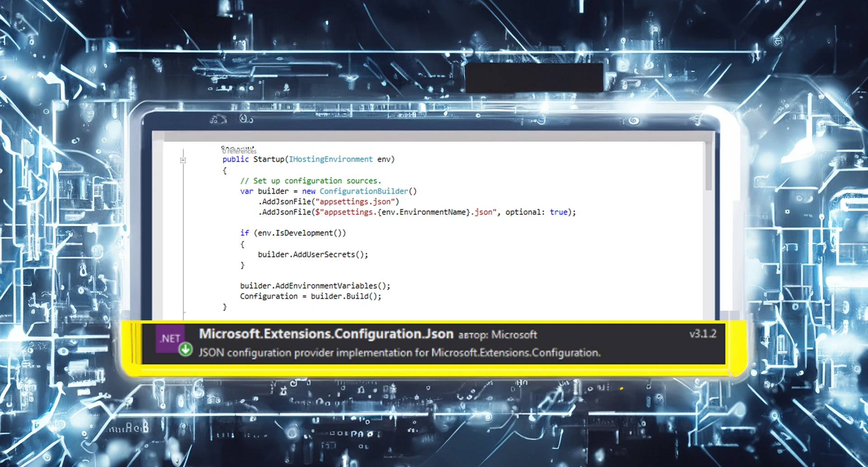The width and height of the screenshot is (868, 467).
Task: Click the v3.1.2 version label
Action: pos(703,334)
